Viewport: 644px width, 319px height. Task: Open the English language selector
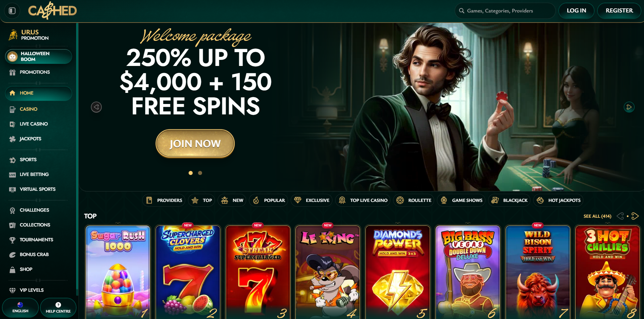(20, 308)
